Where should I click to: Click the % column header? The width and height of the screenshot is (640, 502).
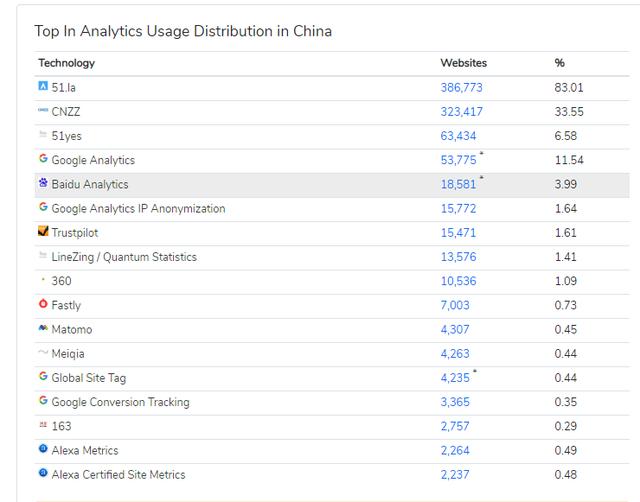click(x=559, y=63)
